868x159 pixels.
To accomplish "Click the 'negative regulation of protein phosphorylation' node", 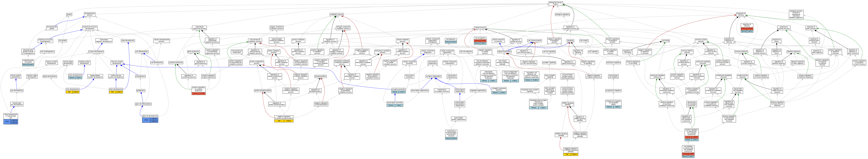I will click(284, 119).
